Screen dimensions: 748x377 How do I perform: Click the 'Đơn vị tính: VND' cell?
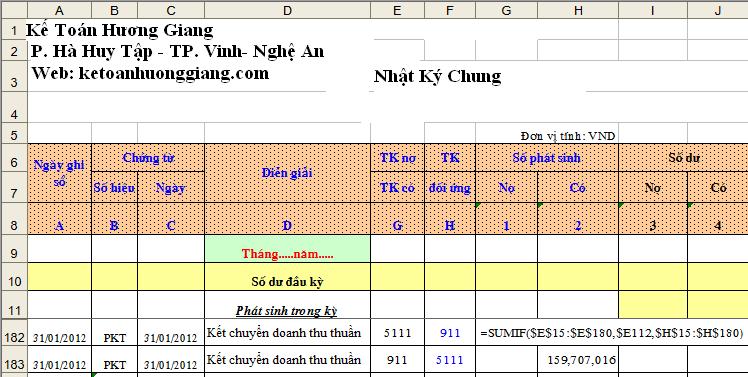pyautogui.click(x=568, y=136)
